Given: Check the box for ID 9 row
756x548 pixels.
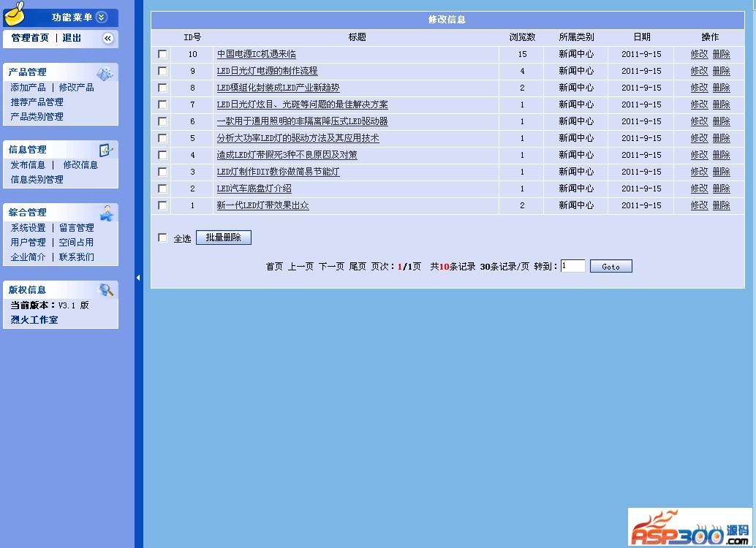Looking at the screenshot, I should (162, 71).
